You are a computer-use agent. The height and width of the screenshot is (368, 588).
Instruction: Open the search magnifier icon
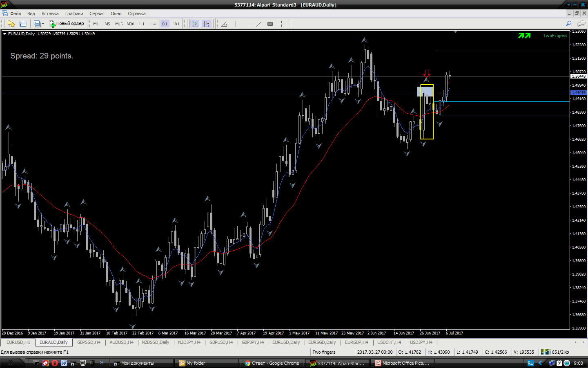pyautogui.click(x=568, y=24)
